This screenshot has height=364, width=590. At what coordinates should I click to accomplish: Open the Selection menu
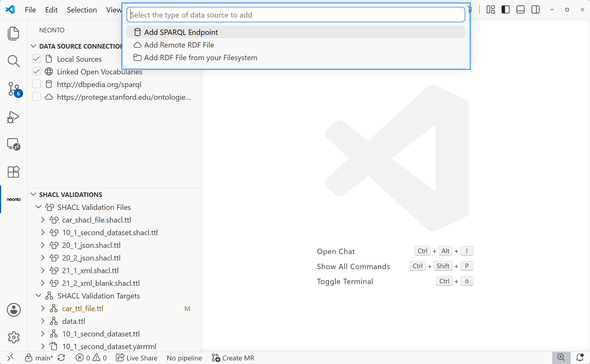point(82,10)
